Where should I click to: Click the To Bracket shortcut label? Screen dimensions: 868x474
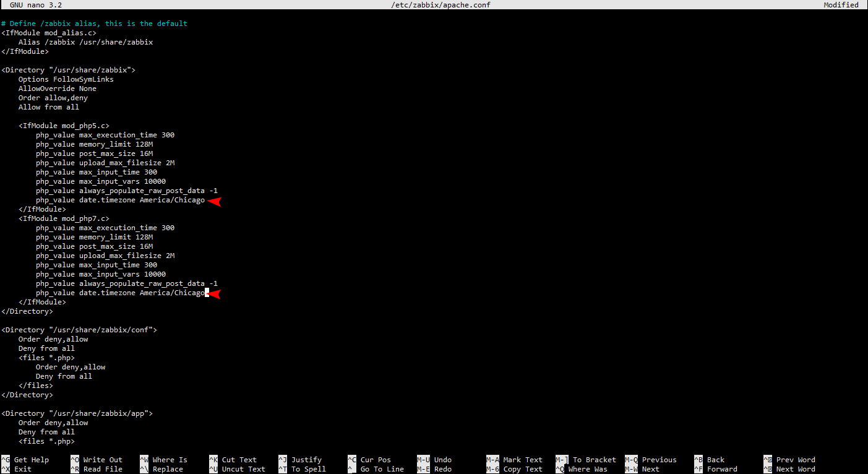pyautogui.click(x=595, y=460)
